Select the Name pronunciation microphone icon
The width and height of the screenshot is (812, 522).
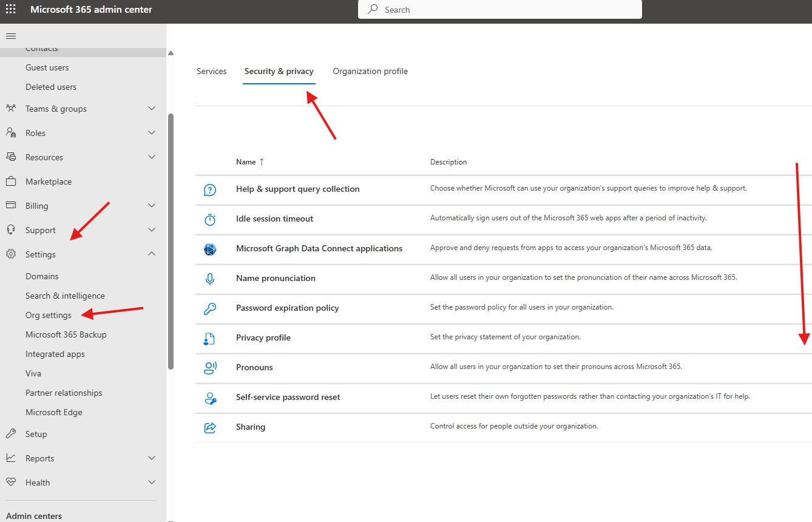(210, 279)
